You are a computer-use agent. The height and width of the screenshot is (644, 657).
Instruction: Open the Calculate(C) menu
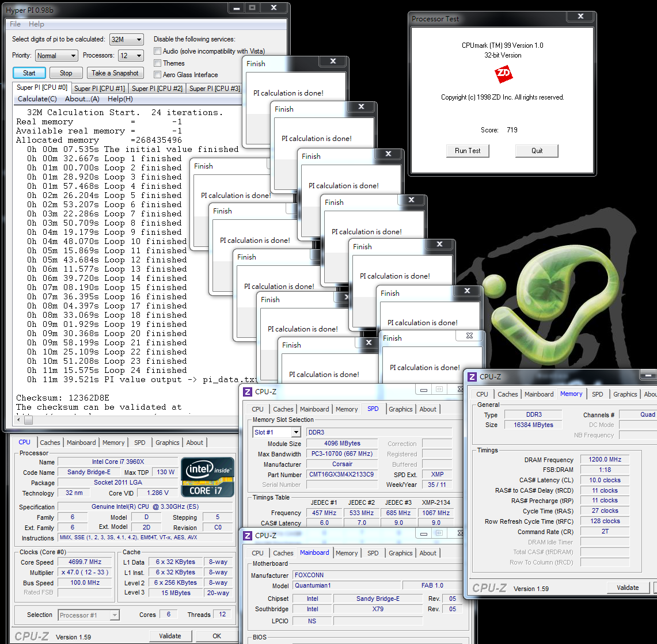coord(37,99)
